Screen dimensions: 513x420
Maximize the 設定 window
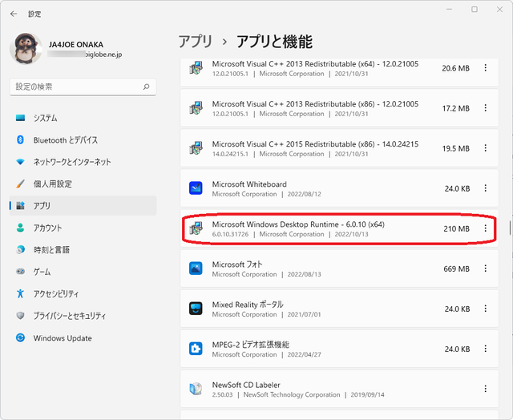tap(475, 10)
